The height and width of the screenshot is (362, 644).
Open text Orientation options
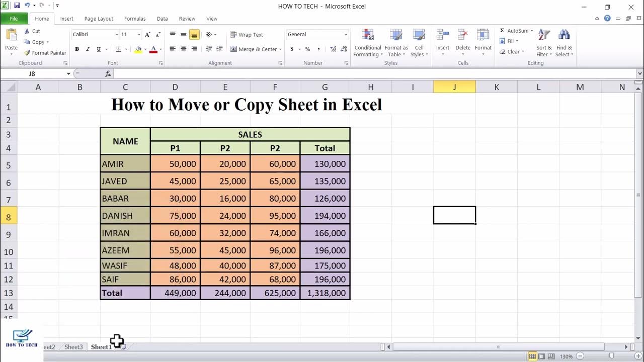point(211,35)
